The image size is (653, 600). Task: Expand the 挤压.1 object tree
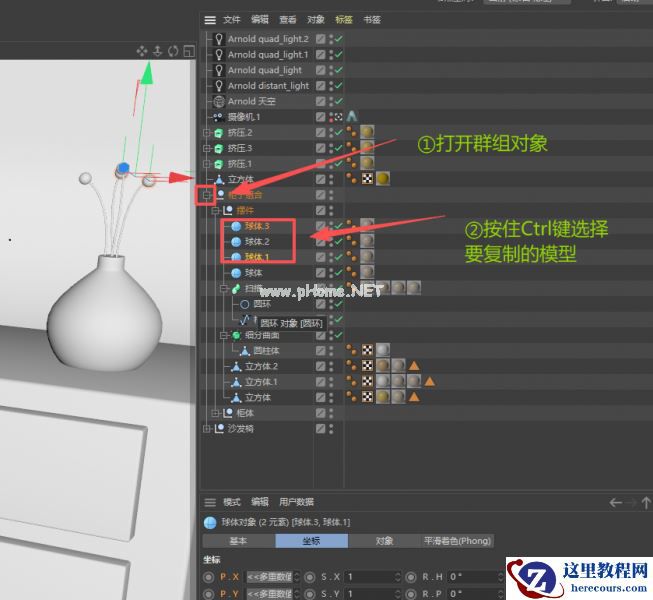207,164
